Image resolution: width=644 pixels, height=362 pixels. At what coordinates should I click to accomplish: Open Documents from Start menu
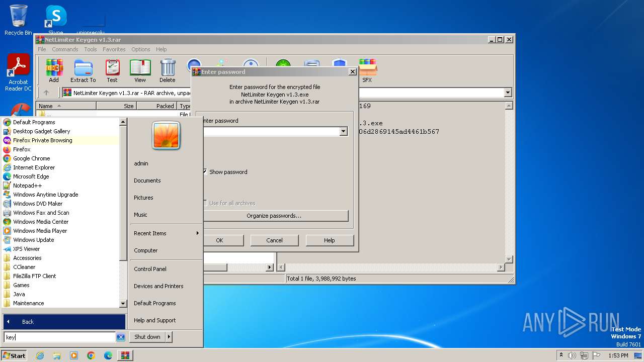pos(147,180)
